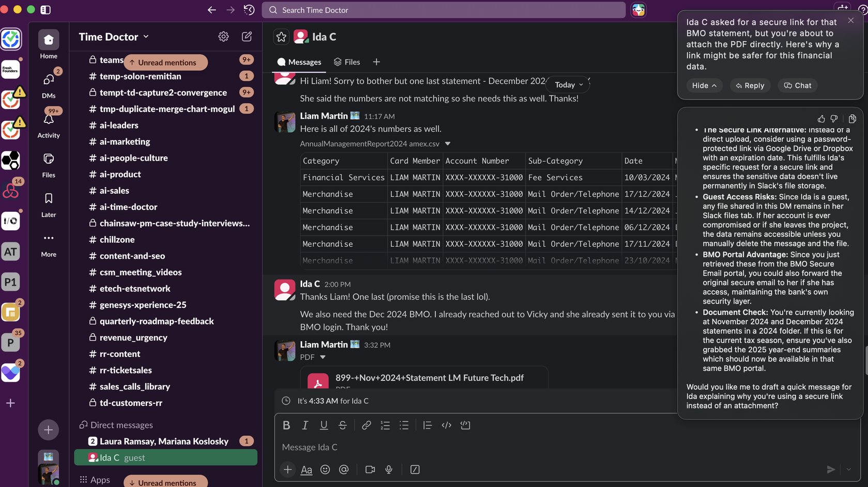Open the Today date navigation dropdown

point(567,85)
